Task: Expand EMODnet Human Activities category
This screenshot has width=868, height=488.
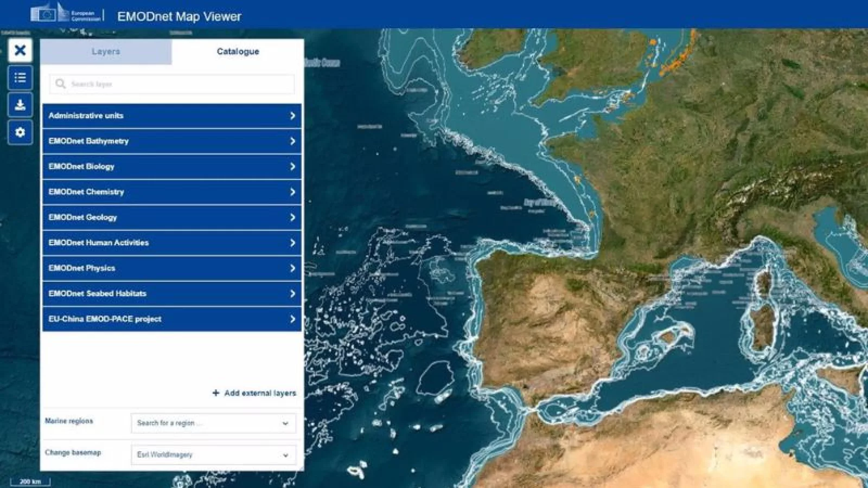Action: (171, 243)
